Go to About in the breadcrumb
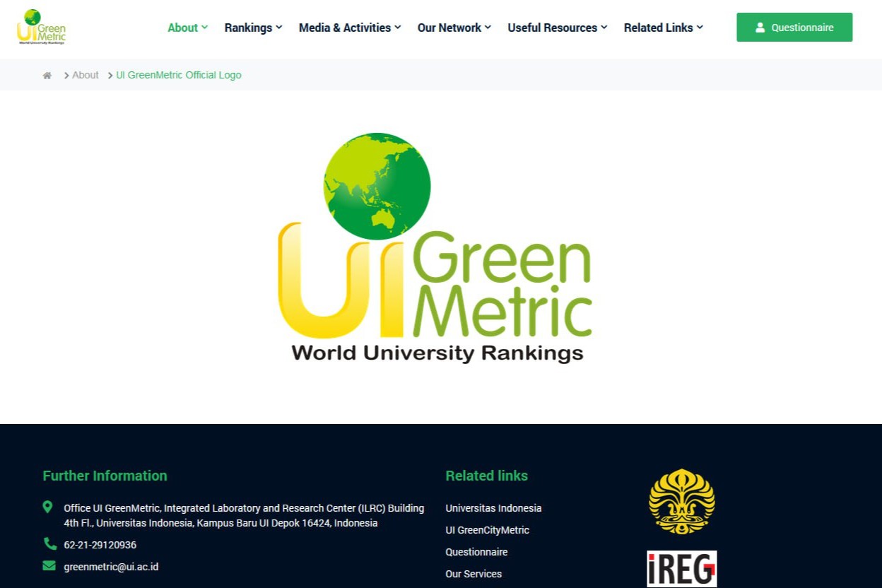 click(x=85, y=75)
